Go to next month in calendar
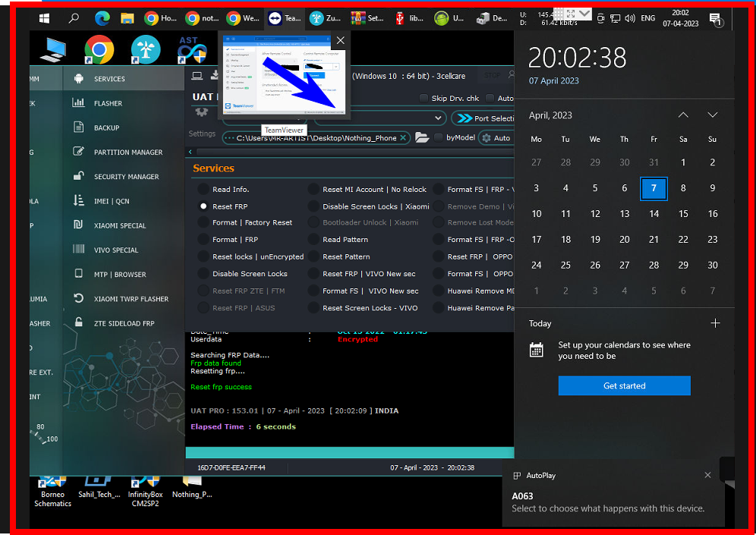This screenshot has height=535, width=756. 713,115
